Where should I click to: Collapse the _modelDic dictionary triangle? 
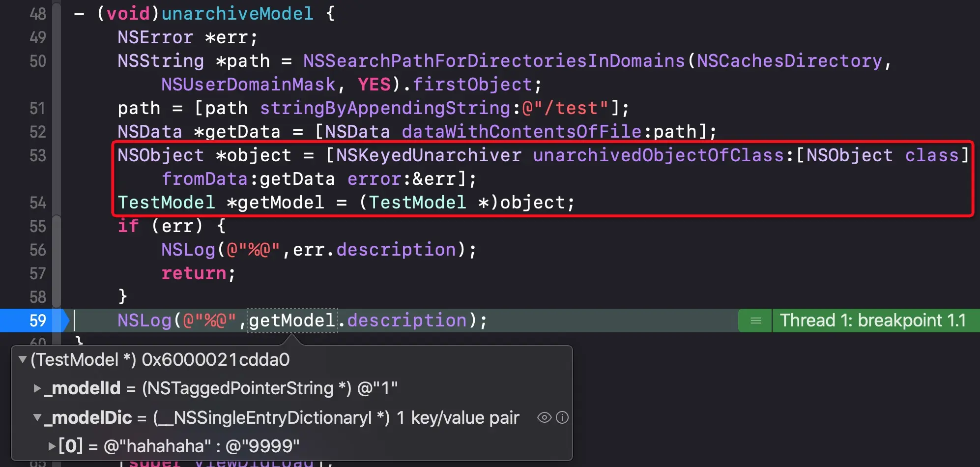[37, 417]
